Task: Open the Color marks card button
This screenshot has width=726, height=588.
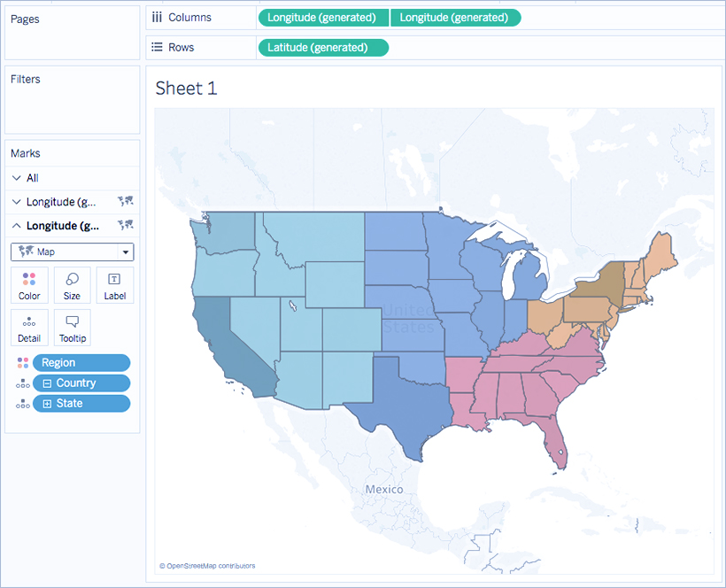Action: [x=29, y=285]
